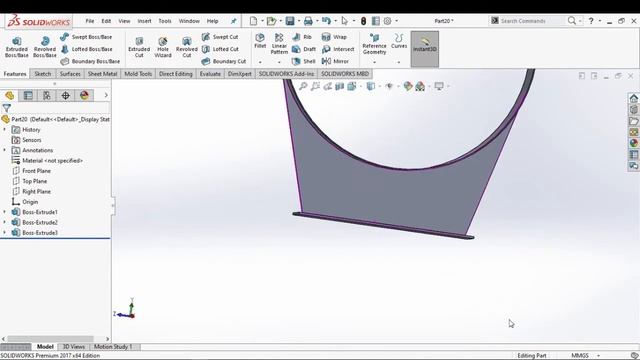Apply the Shell tool

click(304, 61)
